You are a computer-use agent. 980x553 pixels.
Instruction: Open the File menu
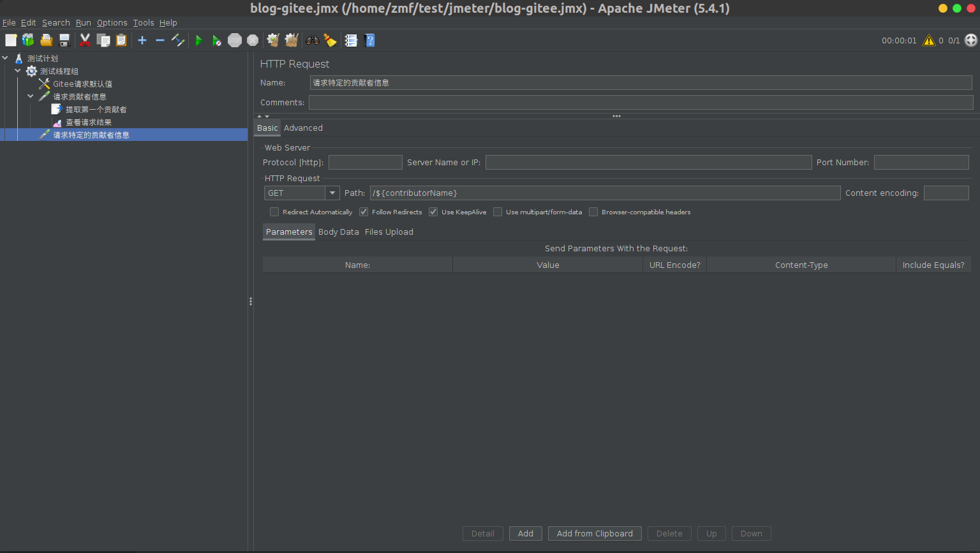tap(9, 22)
